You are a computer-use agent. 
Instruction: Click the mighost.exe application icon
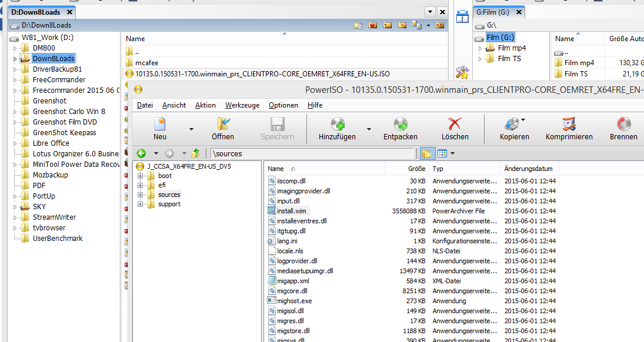[272, 300]
